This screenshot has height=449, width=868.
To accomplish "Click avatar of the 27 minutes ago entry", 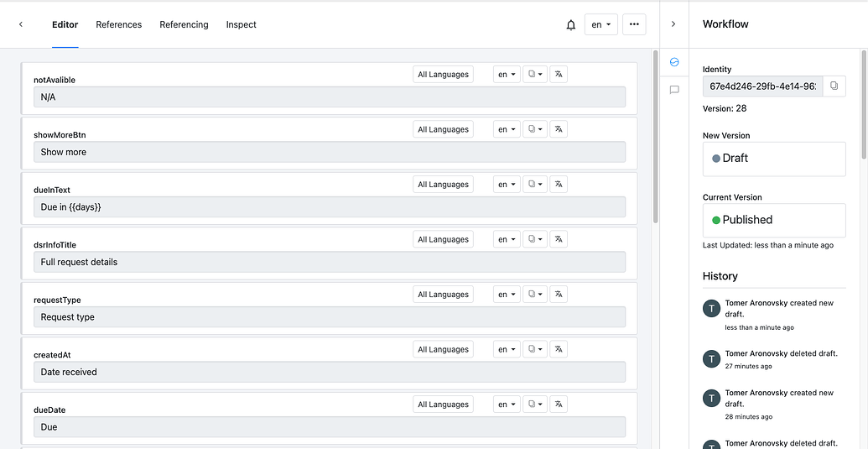I will tap(711, 358).
